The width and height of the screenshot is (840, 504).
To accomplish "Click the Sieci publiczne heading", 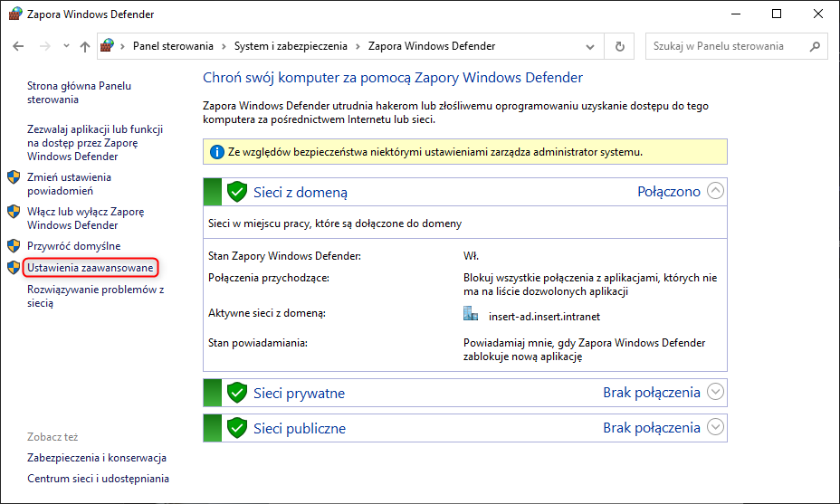I will click(x=300, y=429).
